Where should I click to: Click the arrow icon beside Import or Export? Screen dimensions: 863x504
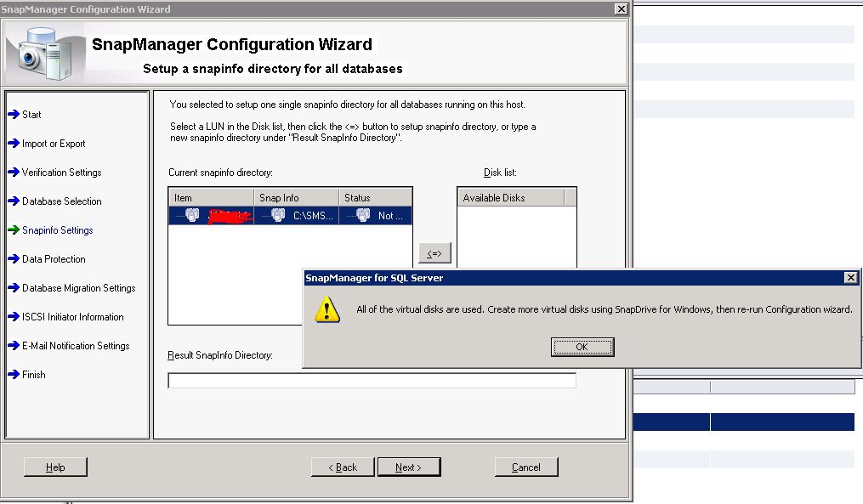tap(14, 143)
